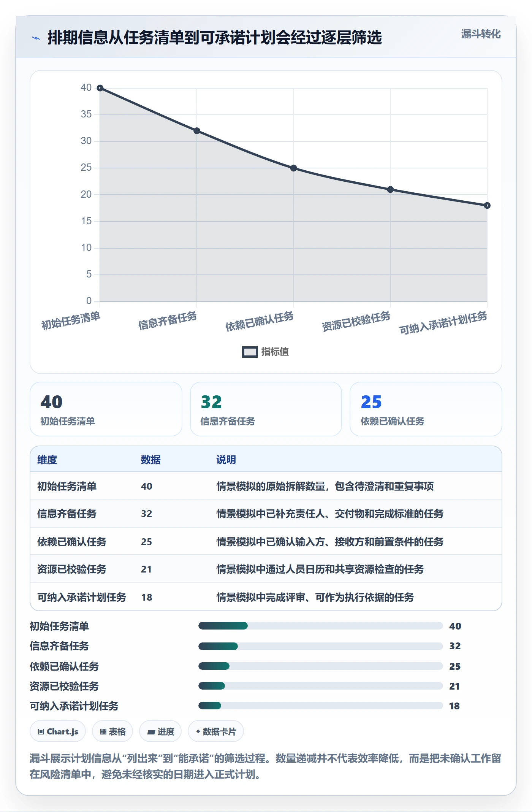Click description 情景模拟中完成评审、可作为执行依据的任务
Viewport: 532px width, 812px height.
click(x=315, y=597)
